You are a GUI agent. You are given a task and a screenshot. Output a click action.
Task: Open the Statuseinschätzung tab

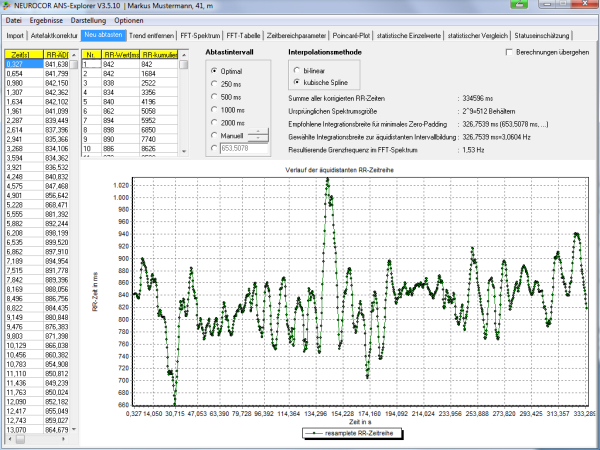(541, 36)
